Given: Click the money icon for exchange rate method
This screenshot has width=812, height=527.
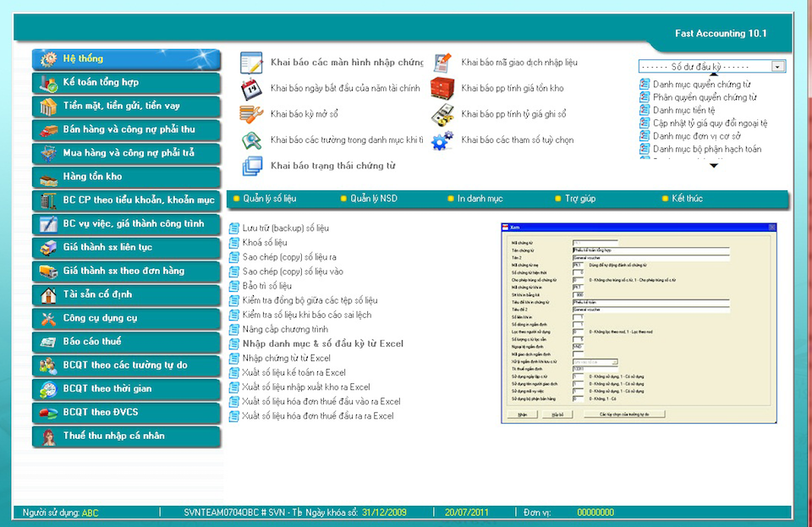Looking at the screenshot, I should click(442, 114).
